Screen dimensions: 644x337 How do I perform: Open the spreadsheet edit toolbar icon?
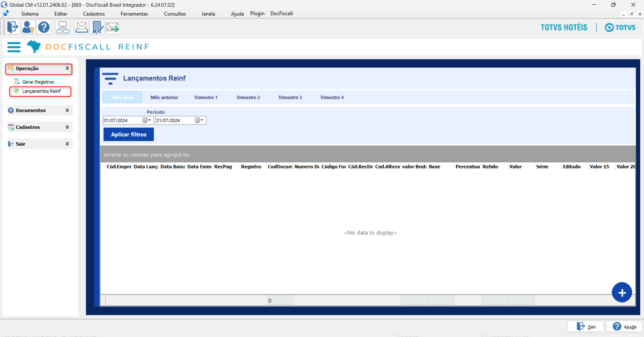97,27
